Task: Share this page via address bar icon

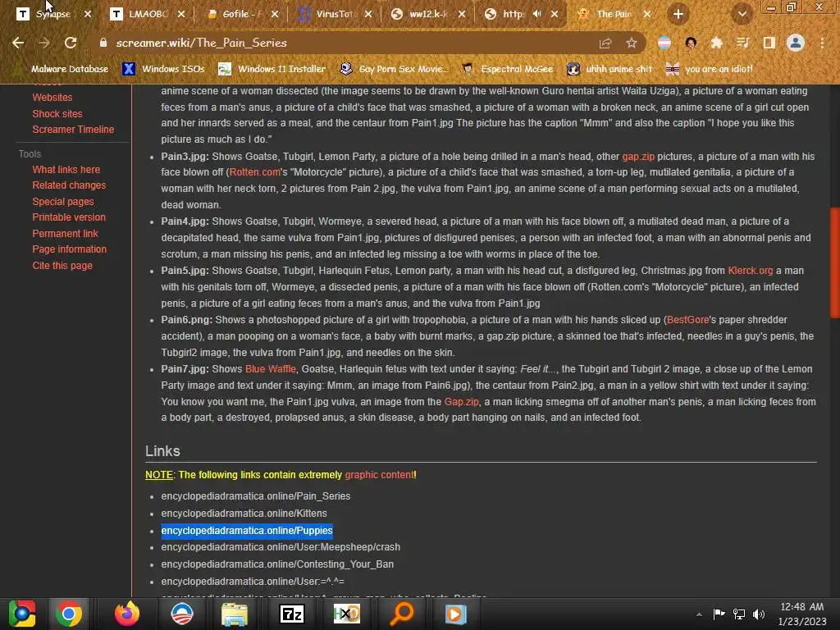Action: [x=605, y=43]
